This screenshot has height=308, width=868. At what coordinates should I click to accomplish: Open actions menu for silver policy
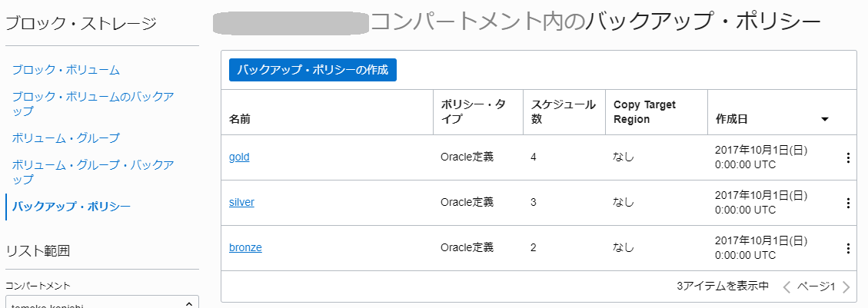(x=848, y=203)
